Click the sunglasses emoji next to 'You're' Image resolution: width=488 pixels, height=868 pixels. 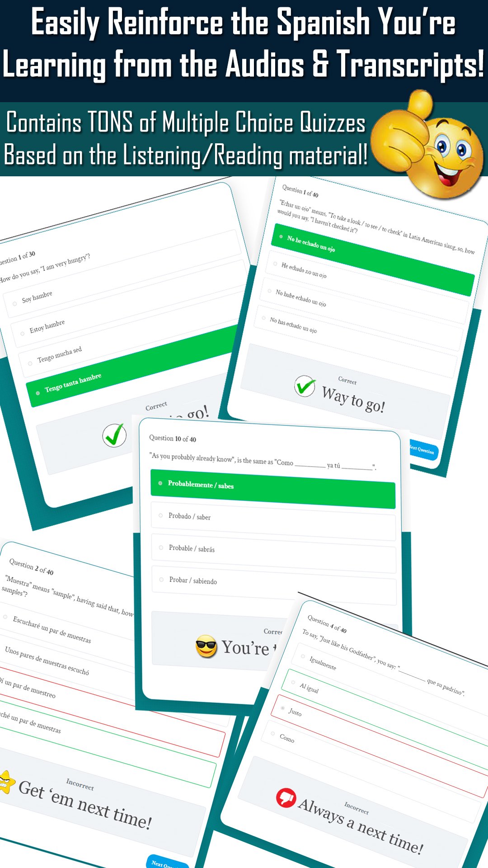click(206, 646)
